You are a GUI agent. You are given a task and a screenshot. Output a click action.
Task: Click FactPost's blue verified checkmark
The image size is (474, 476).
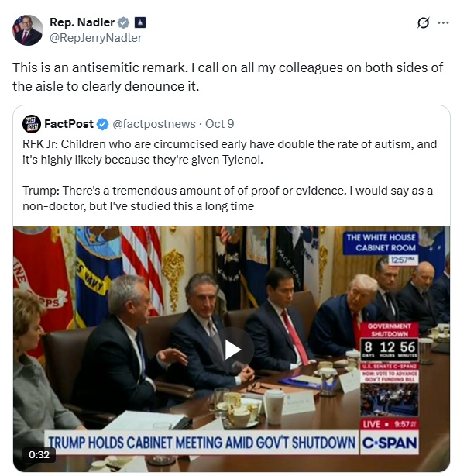[x=103, y=124]
